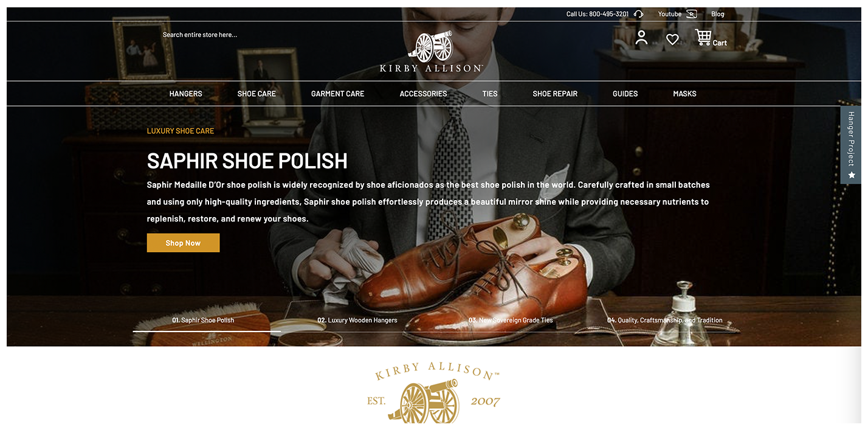Open the Blog link
Viewport: 868px width, 430px height.
718,14
